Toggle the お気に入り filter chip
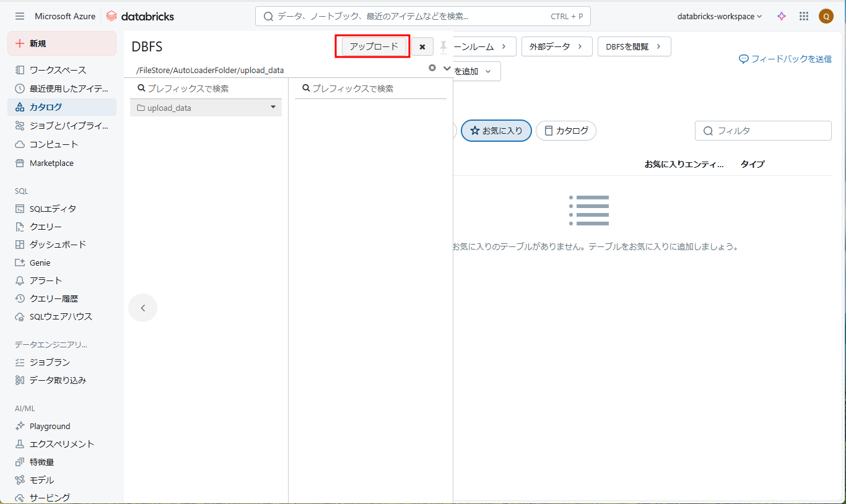This screenshot has width=846, height=504. (496, 131)
